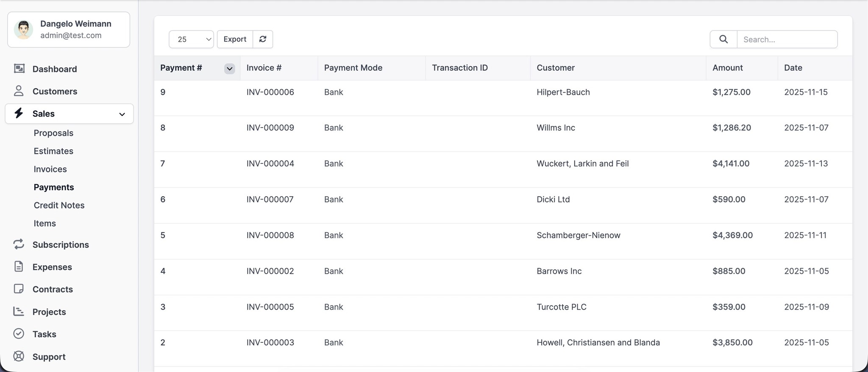Click the Tasks checkmark circle icon
Image resolution: width=868 pixels, height=372 pixels.
19,334
